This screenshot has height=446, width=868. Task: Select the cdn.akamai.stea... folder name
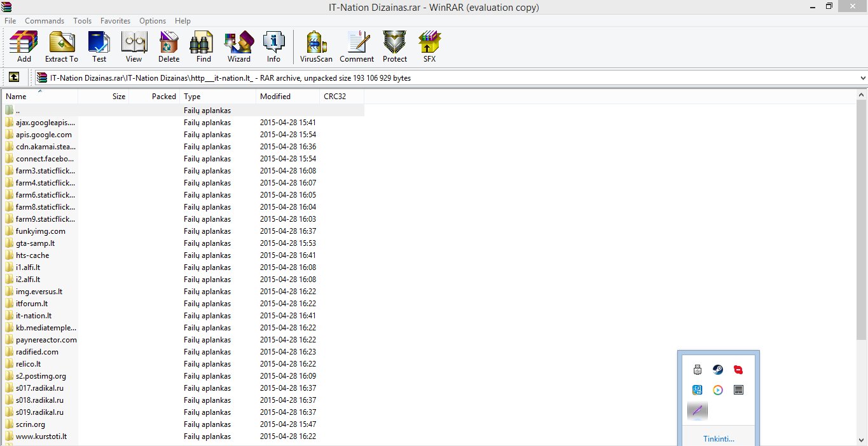click(x=46, y=147)
